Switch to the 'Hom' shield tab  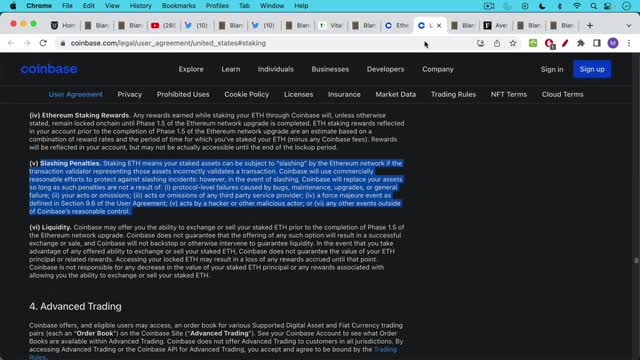tap(63, 25)
